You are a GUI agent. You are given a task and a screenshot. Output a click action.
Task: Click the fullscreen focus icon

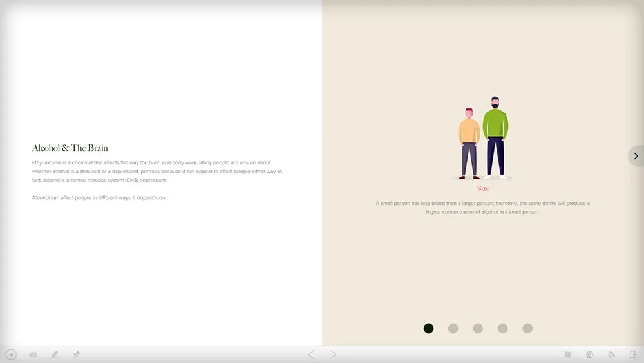567,355
